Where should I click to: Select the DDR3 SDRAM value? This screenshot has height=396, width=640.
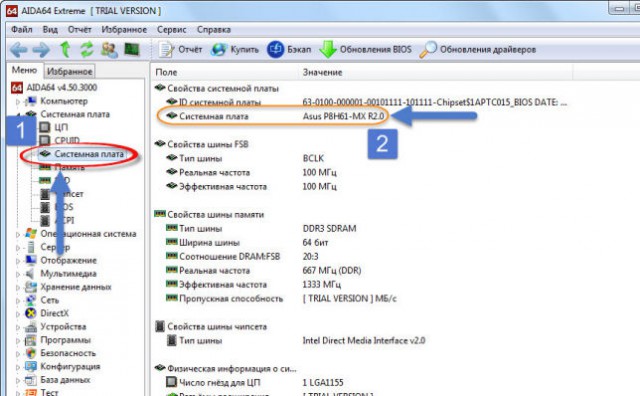click(329, 228)
